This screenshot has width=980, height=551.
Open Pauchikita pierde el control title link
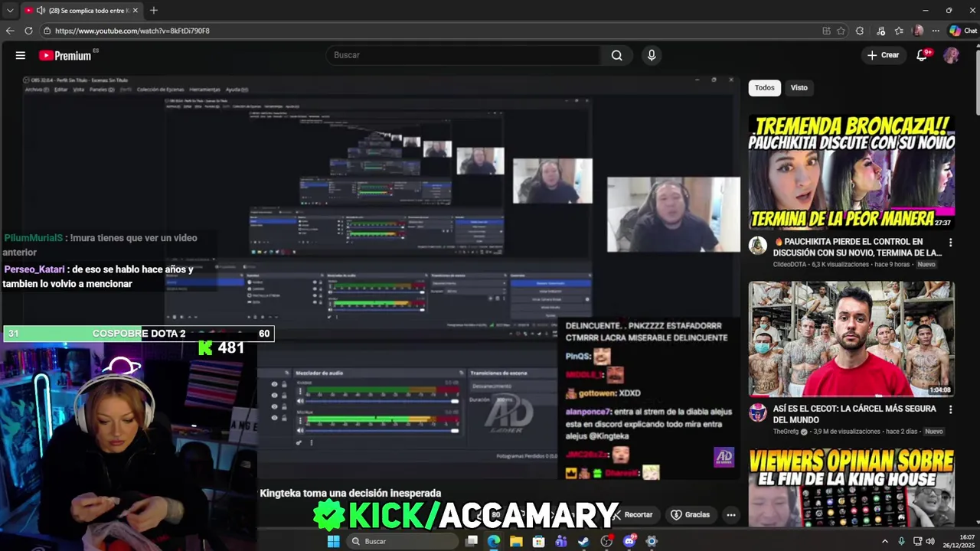857,247
